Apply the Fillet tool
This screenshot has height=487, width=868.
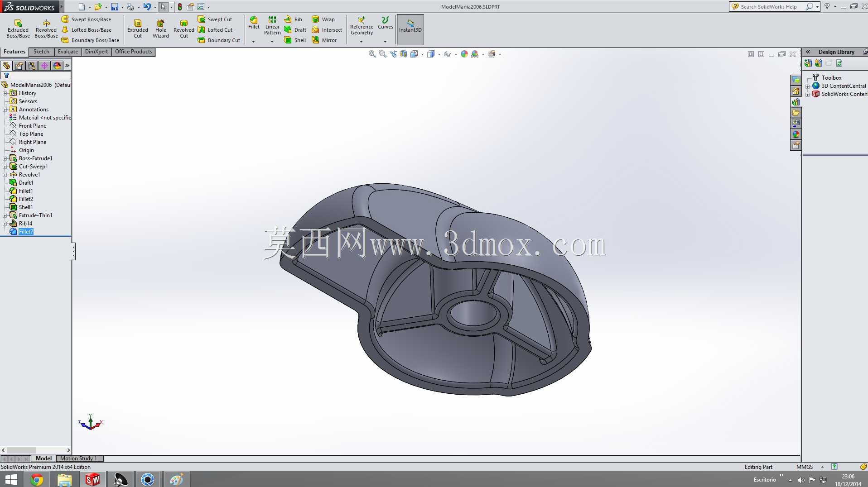point(254,23)
